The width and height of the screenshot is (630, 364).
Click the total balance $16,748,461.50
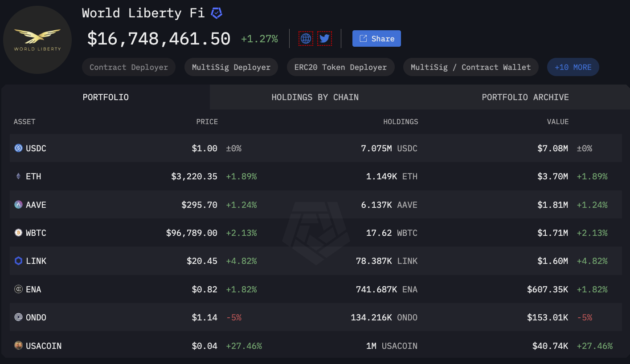159,39
